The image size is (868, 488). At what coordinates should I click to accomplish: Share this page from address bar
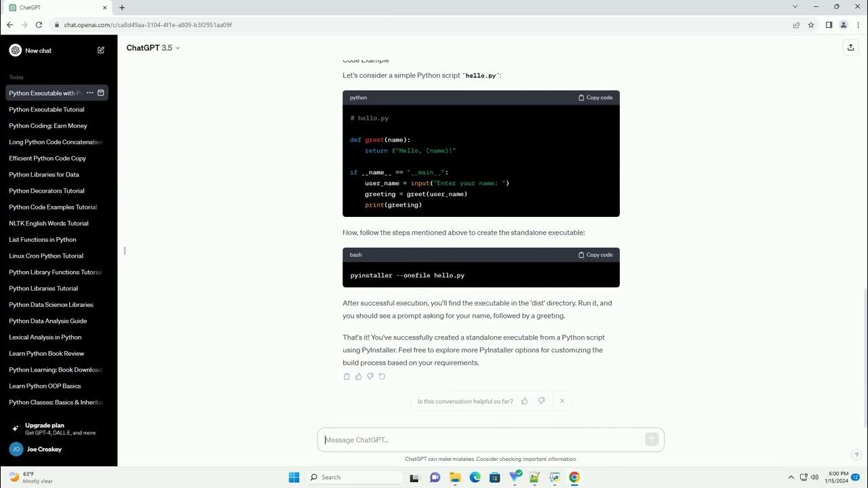[x=796, y=25]
